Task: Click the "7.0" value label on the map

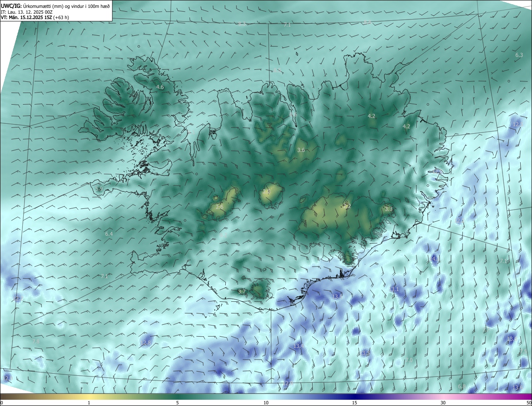Action: point(409,360)
